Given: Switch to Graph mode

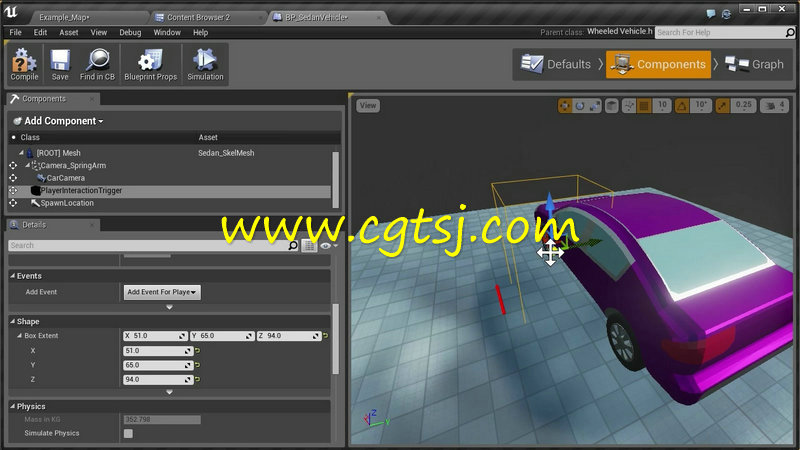Looking at the screenshot, I should (754, 64).
